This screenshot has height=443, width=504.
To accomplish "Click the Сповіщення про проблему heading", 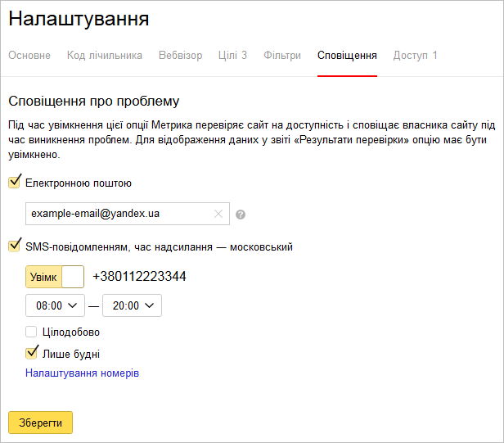I will [94, 101].
